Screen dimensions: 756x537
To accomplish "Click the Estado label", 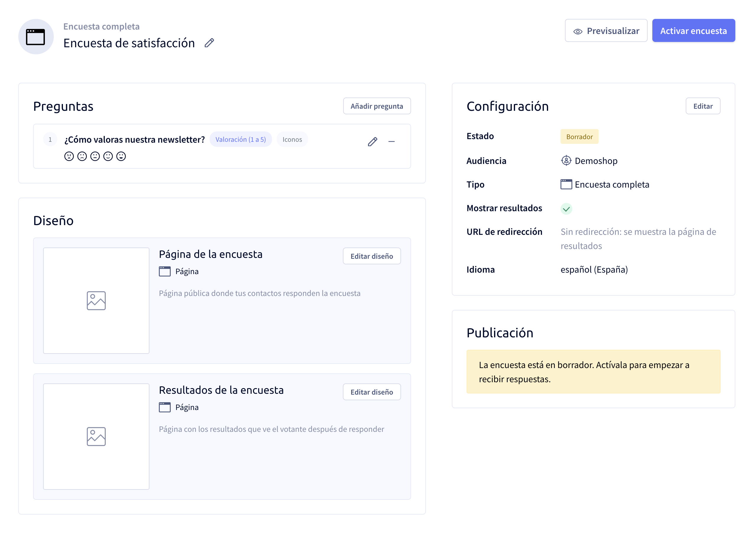I will [480, 136].
